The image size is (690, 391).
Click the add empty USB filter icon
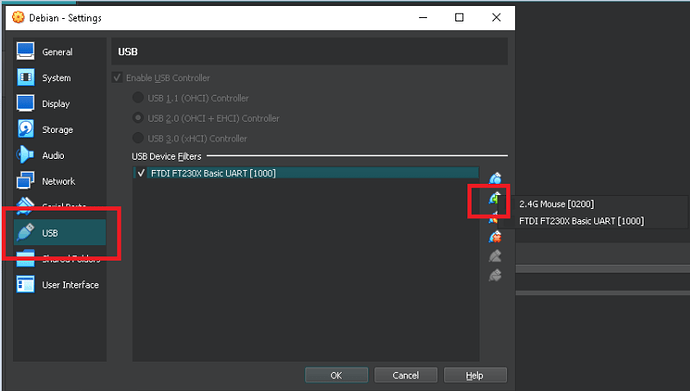[495, 178]
